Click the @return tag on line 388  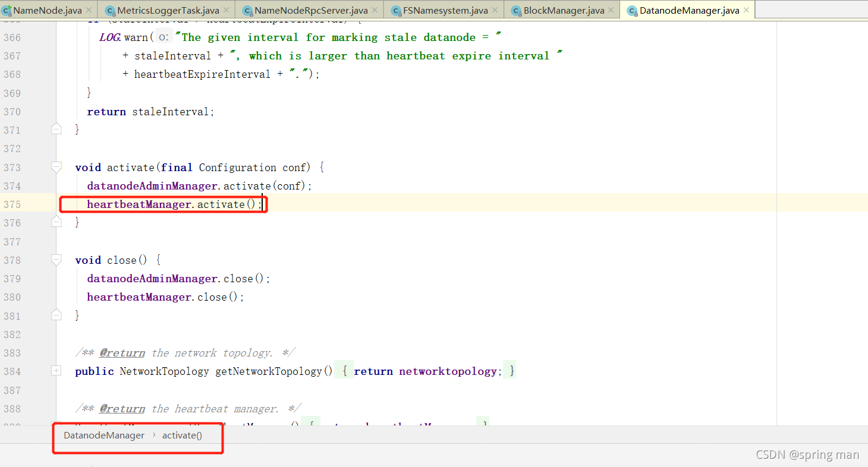(122, 409)
